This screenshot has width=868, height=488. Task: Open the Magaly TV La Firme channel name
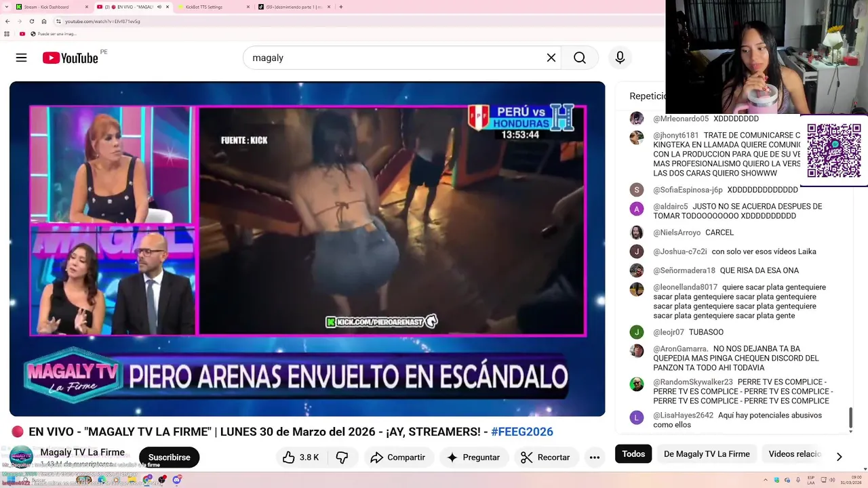pos(82,452)
